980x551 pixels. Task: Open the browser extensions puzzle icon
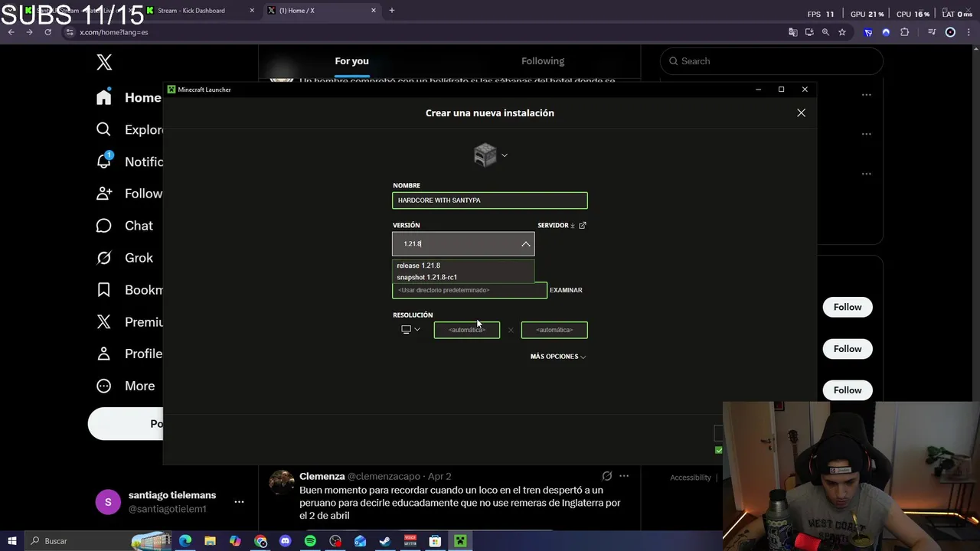(x=904, y=32)
